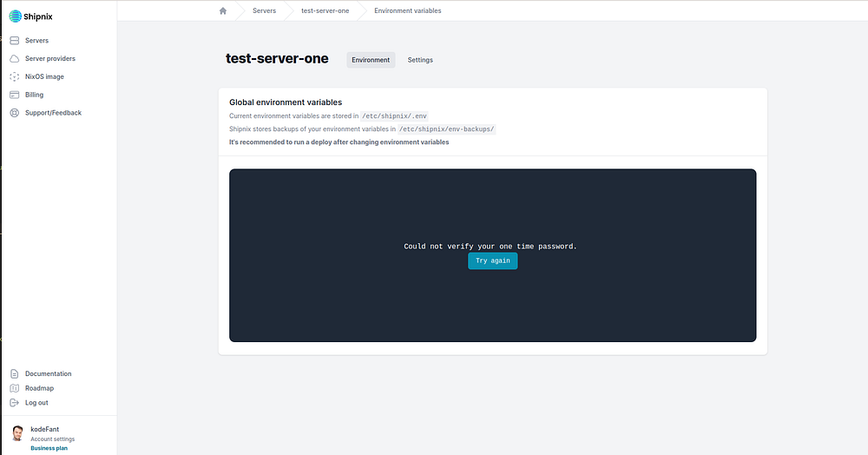Click the kodeFant user avatar
Viewport: 868px width, 455px height.
(17, 433)
